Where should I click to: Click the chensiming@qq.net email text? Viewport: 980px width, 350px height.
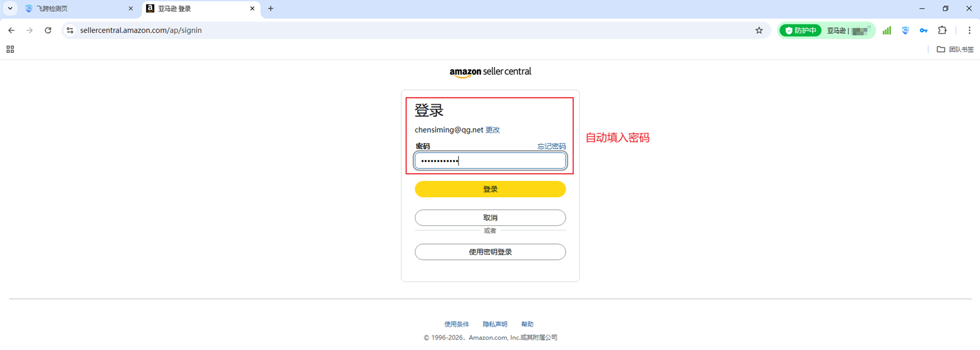(x=449, y=130)
